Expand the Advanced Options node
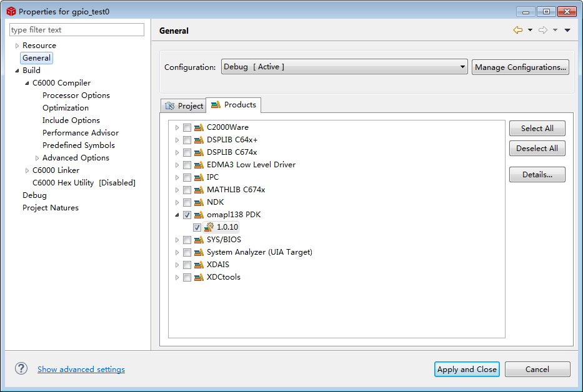 coord(37,158)
